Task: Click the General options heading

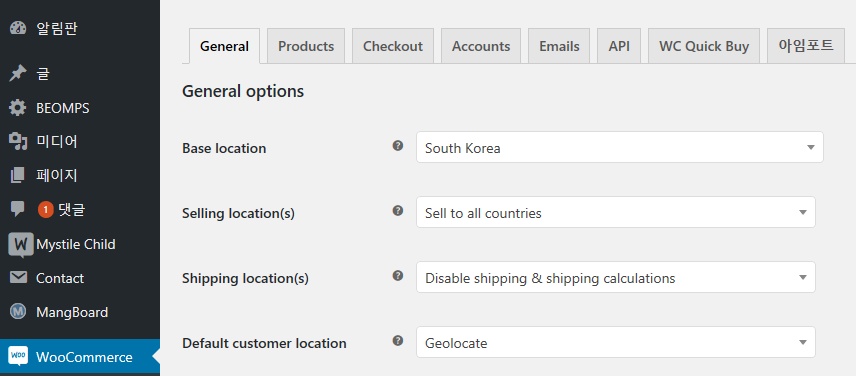Action: [x=243, y=91]
